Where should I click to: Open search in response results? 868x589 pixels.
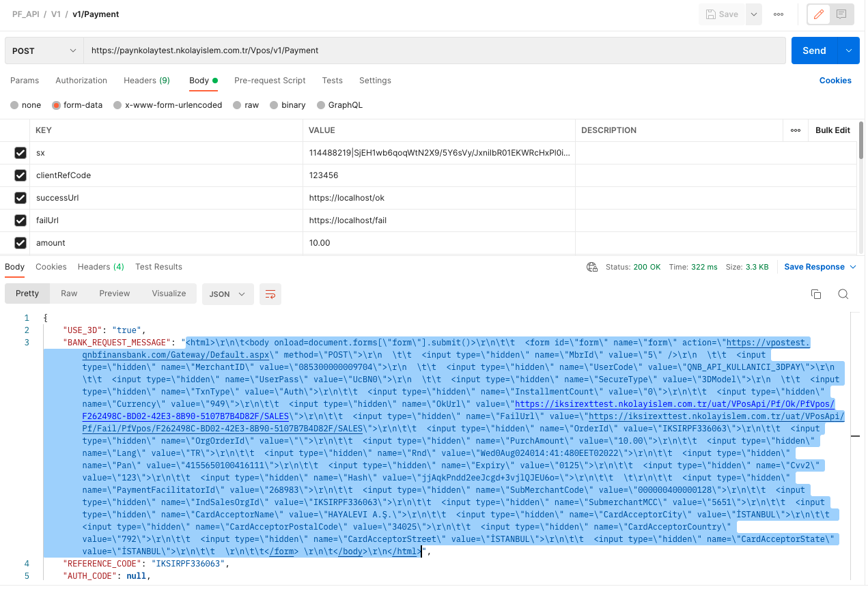(x=843, y=293)
